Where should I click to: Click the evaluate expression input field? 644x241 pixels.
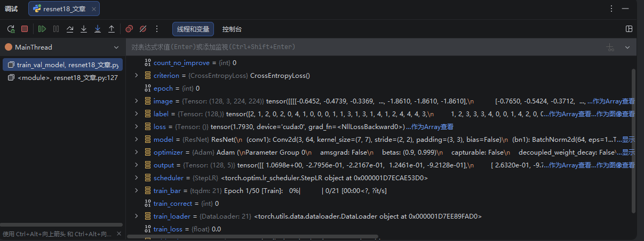[365, 47]
